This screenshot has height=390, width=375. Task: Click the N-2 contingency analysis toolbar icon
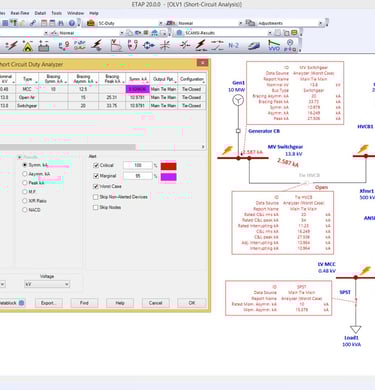[x=234, y=46]
